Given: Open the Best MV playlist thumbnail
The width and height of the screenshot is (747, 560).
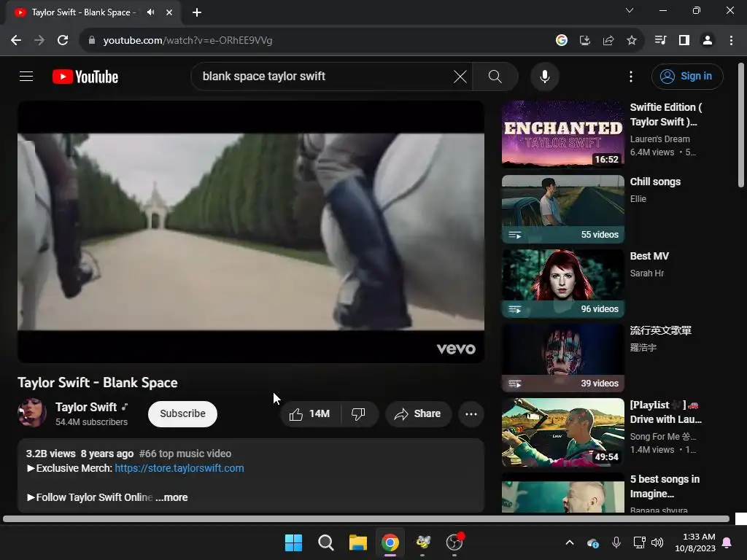Looking at the screenshot, I should (x=562, y=283).
